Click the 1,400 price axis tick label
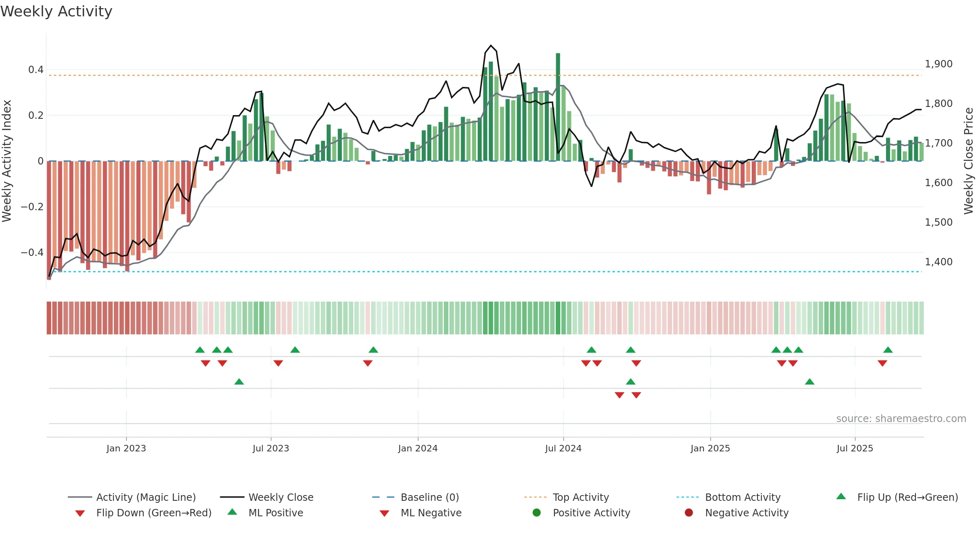The width and height of the screenshot is (980, 551). [938, 262]
